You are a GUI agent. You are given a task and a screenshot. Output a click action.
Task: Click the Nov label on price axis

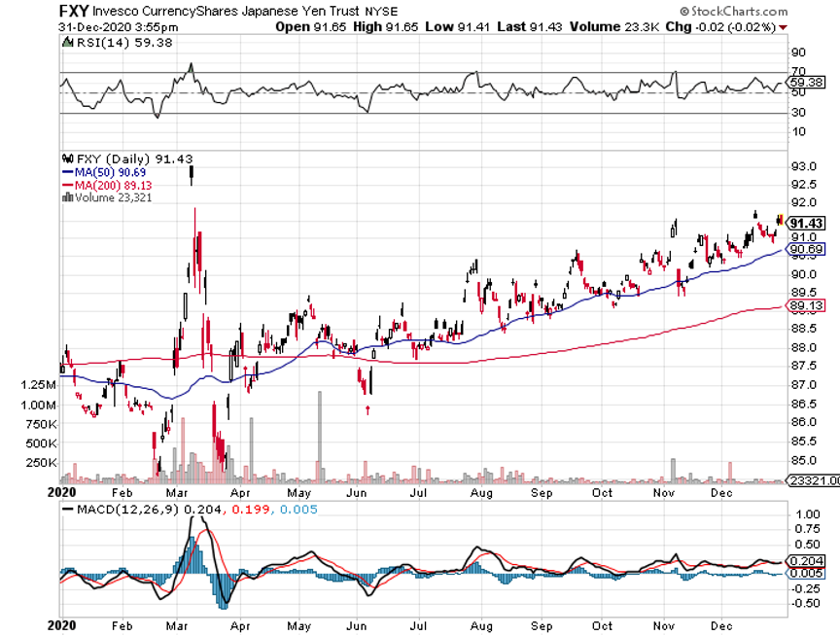click(664, 493)
